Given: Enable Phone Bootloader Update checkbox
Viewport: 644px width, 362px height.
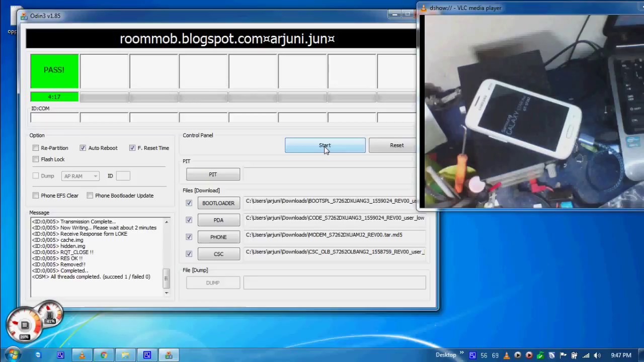Looking at the screenshot, I should click(90, 196).
